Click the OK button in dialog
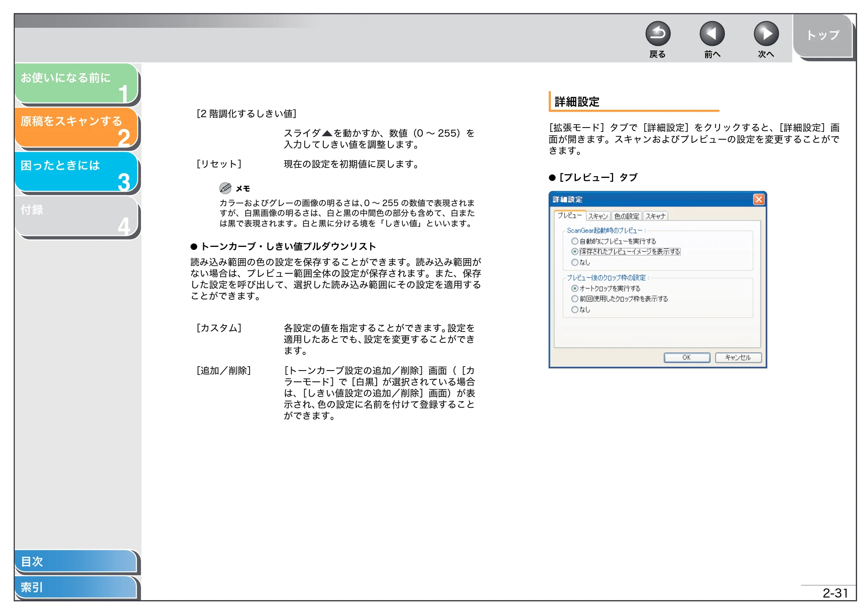Image resolution: width=868 pixels, height=614 pixels. pos(687,358)
